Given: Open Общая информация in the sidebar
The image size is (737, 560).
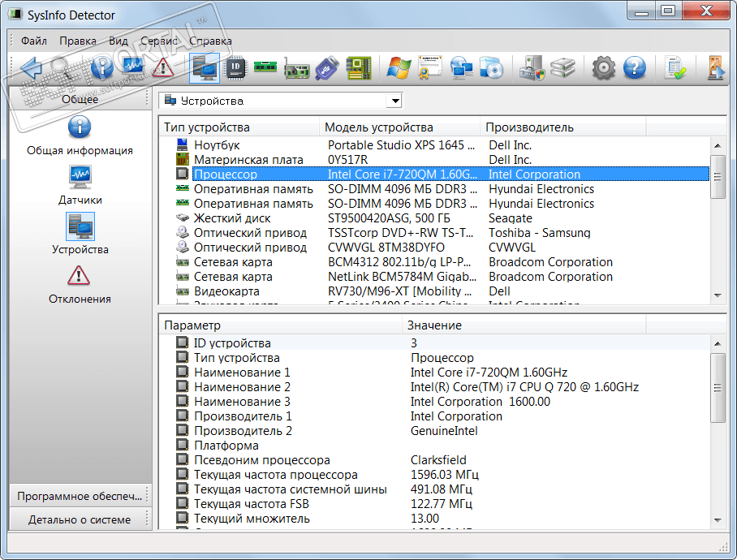Looking at the screenshot, I should pos(80,136).
